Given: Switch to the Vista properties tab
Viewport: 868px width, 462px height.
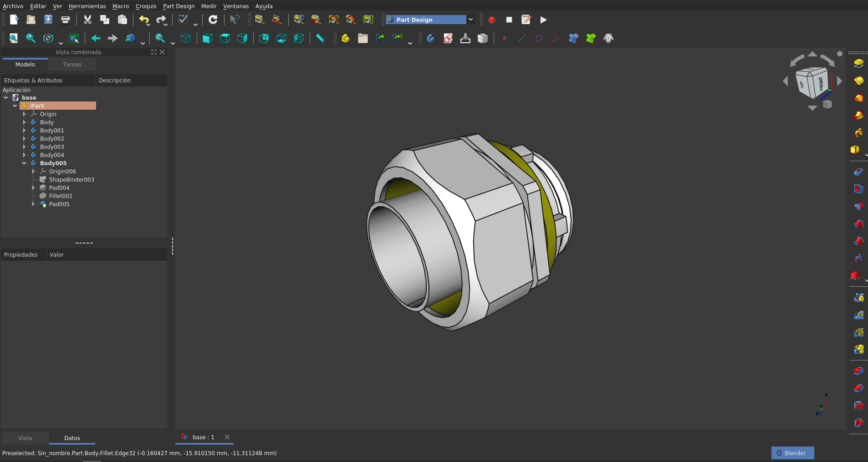Looking at the screenshot, I should point(25,438).
